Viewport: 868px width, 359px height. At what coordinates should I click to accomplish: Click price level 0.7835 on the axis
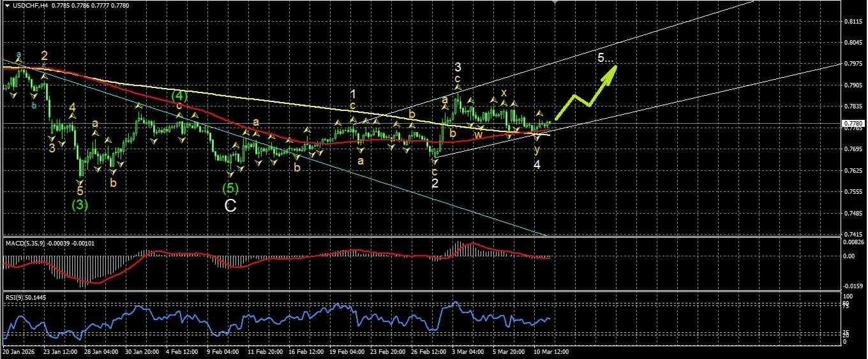click(x=853, y=106)
